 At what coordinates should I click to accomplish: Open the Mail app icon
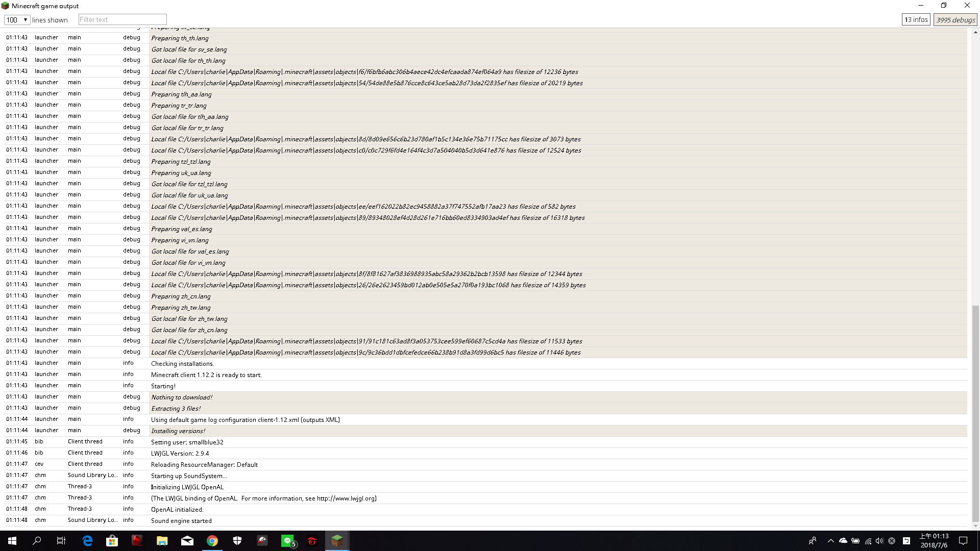(187, 541)
